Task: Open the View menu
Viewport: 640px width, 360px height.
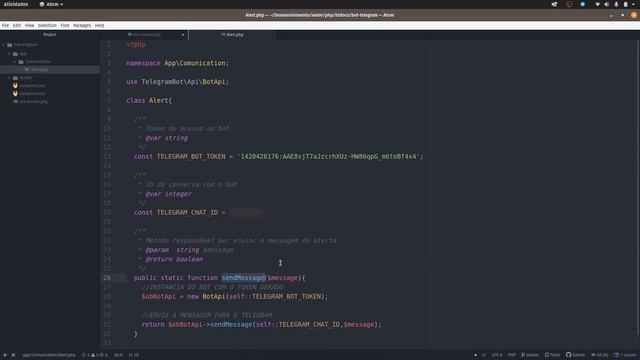Action: coord(29,25)
